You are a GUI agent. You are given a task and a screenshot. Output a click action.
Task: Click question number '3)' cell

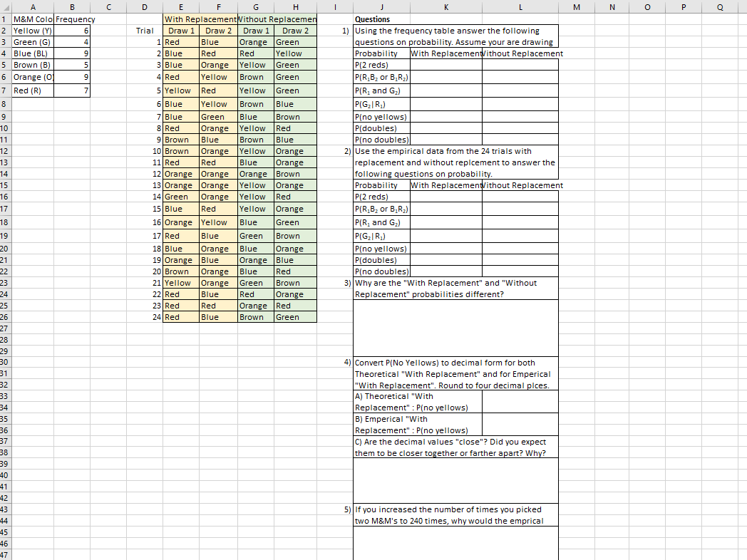click(335, 283)
